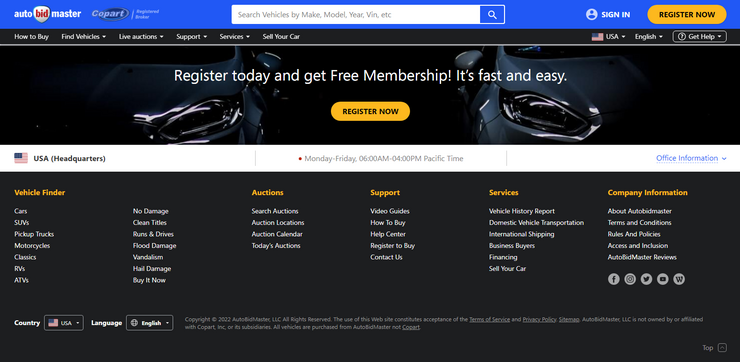Open the Auction Calendar link
Screen dimensions: 740x362
click(x=277, y=234)
